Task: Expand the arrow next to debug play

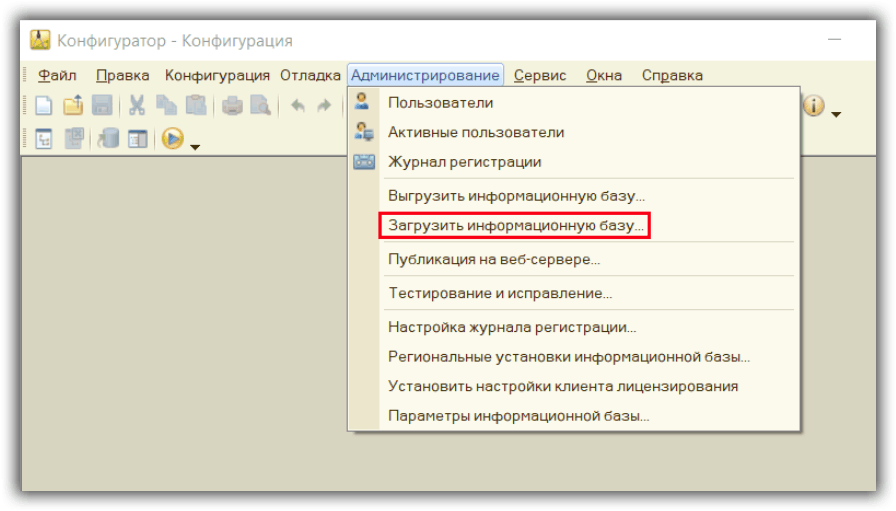Action: point(195,147)
